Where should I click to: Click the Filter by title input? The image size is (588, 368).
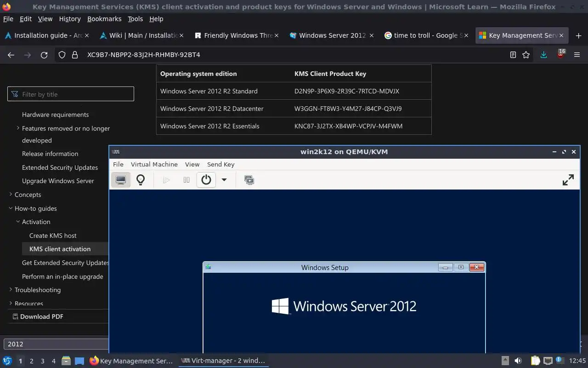[x=71, y=94]
